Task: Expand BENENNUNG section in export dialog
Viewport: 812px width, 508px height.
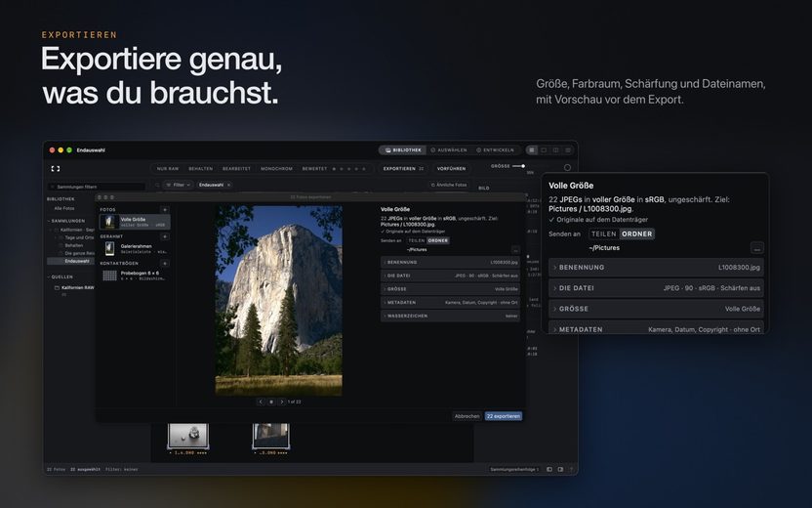Action: (x=450, y=262)
